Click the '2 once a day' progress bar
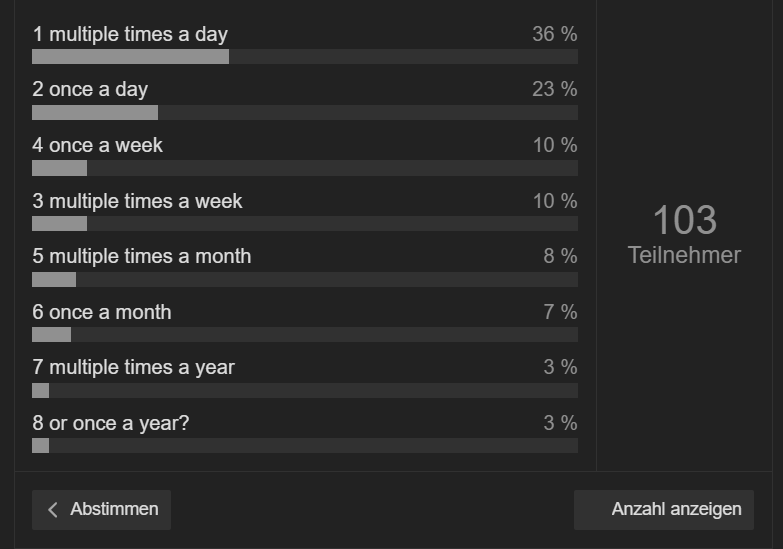This screenshot has width=783, height=549. point(305,112)
